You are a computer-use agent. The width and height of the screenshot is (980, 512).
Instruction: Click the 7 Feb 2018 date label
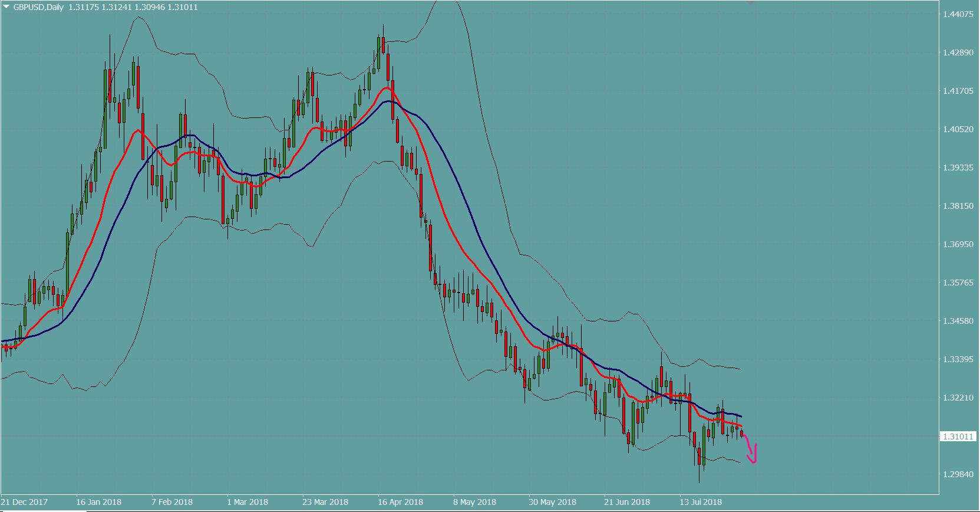coord(172,502)
